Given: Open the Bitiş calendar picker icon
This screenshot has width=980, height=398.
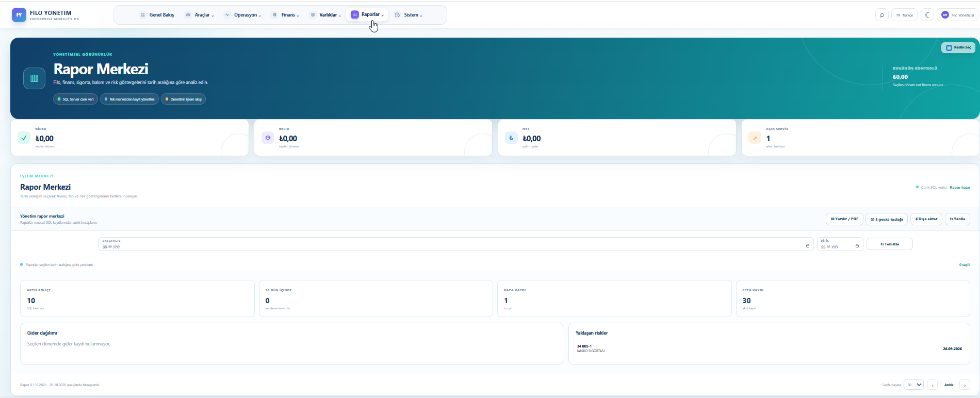Looking at the screenshot, I should (857, 246).
